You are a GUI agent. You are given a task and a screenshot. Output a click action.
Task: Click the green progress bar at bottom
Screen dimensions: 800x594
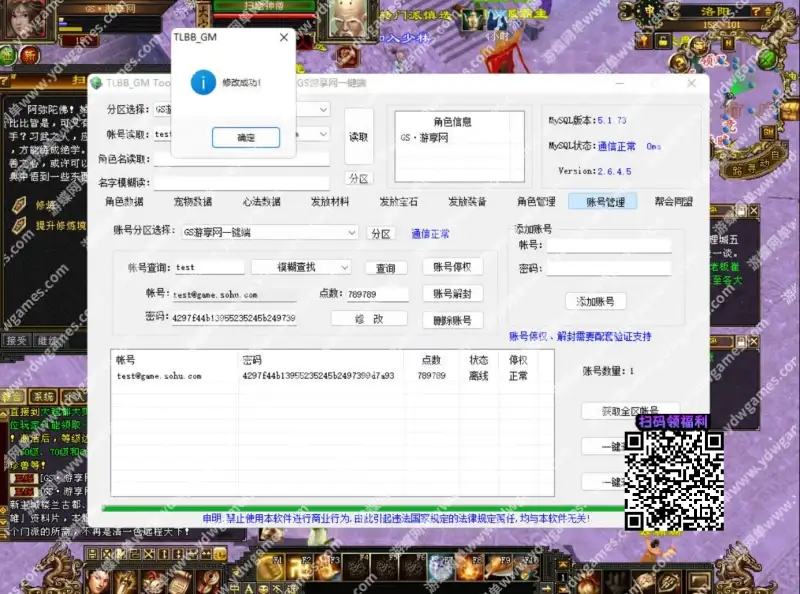[x=363, y=508]
